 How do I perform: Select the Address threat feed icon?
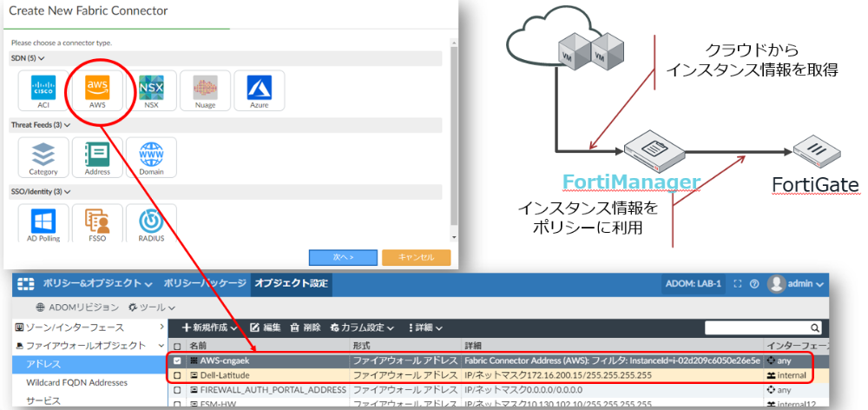pyautogui.click(x=97, y=157)
